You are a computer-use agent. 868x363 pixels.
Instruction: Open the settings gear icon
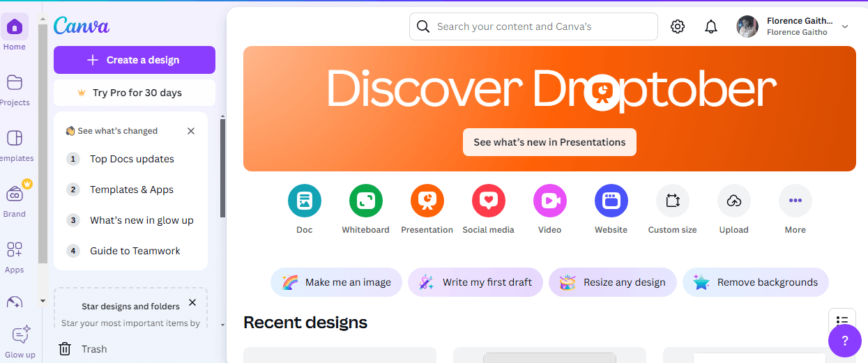[x=678, y=26]
